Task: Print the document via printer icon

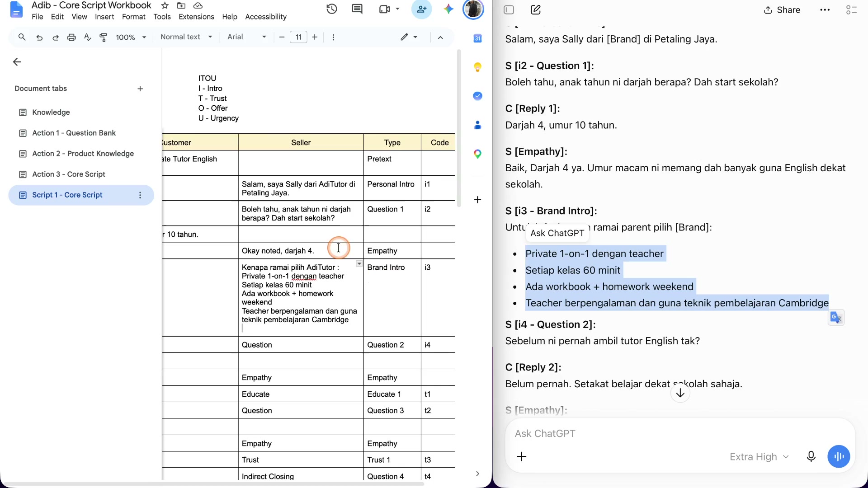Action: (71, 37)
